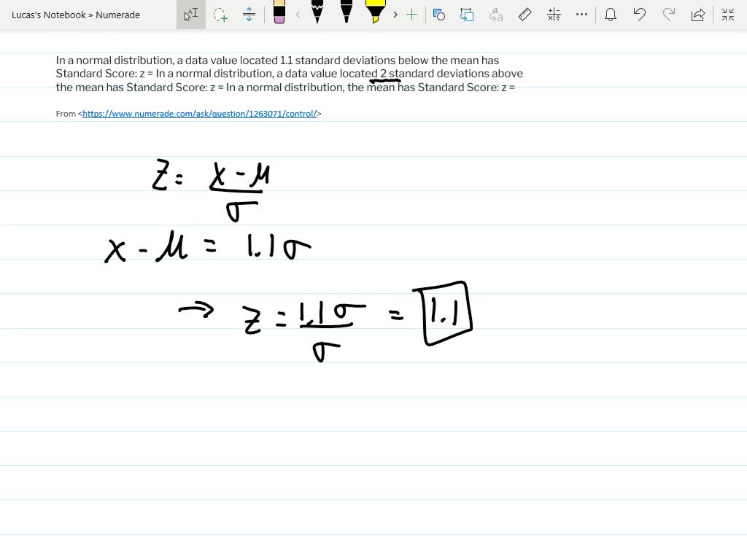
Task: Open the numerade.com question link
Action: pos(199,114)
